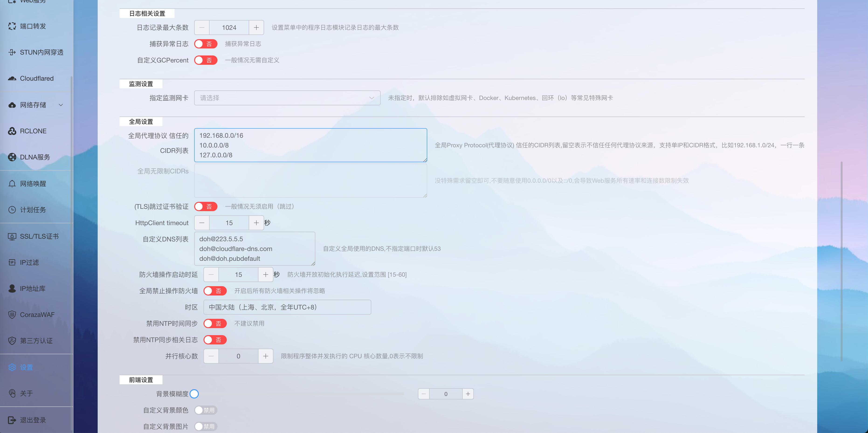
Task: Click the 退出登录 logout icon
Action: (12, 420)
